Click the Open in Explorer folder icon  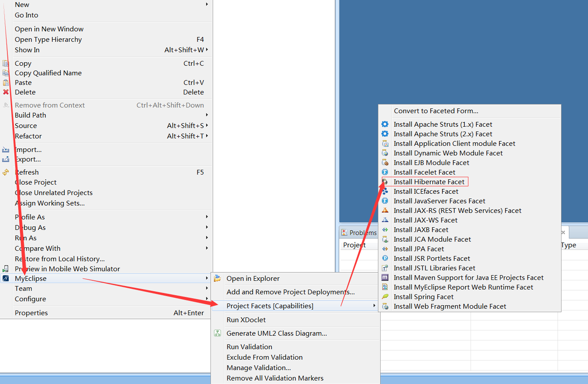click(217, 278)
